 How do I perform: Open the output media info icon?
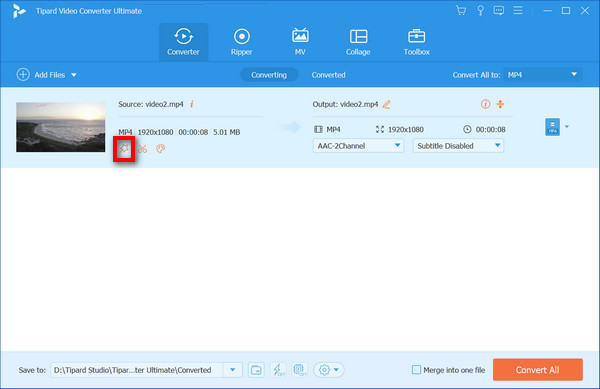coord(485,104)
